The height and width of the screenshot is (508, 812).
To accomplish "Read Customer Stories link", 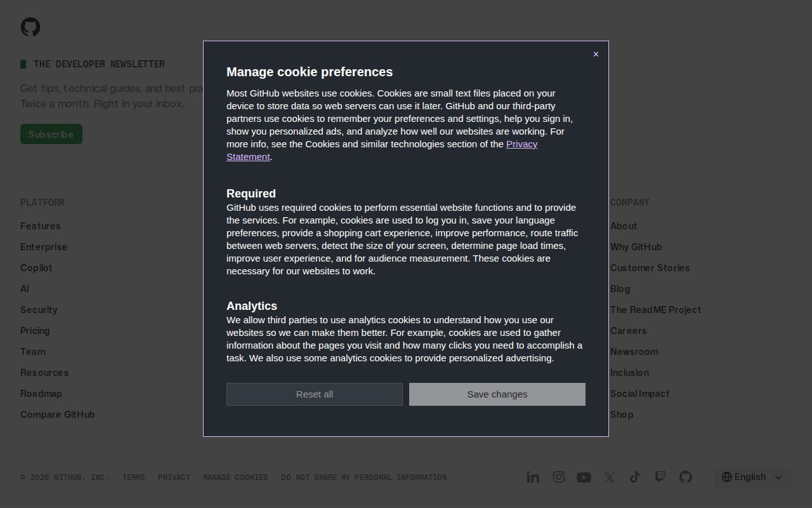I will [x=650, y=268].
